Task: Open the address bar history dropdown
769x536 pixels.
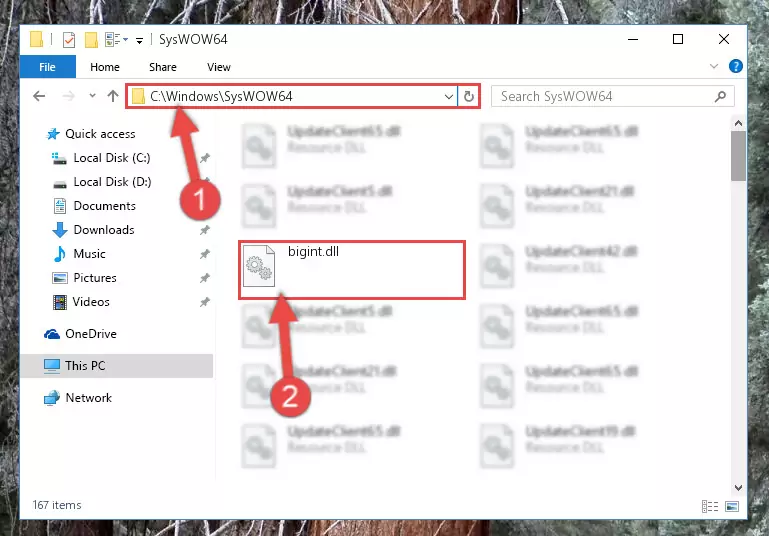Action: click(448, 97)
